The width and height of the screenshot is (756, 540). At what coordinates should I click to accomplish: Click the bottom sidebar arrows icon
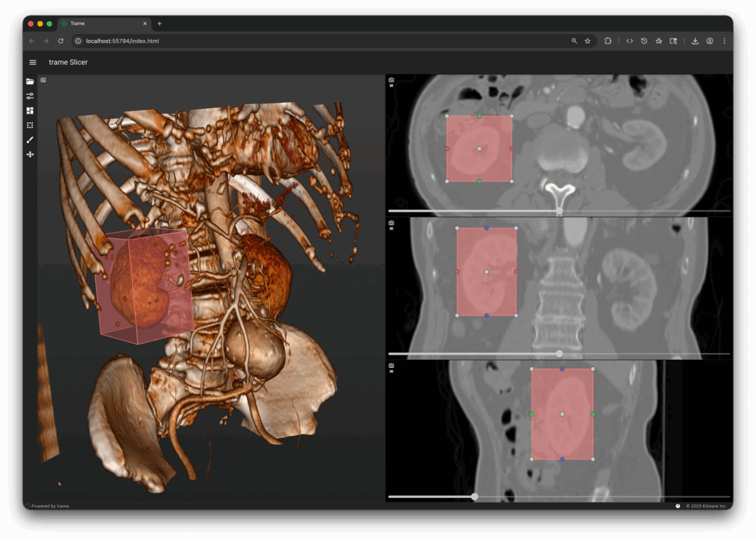click(30, 154)
